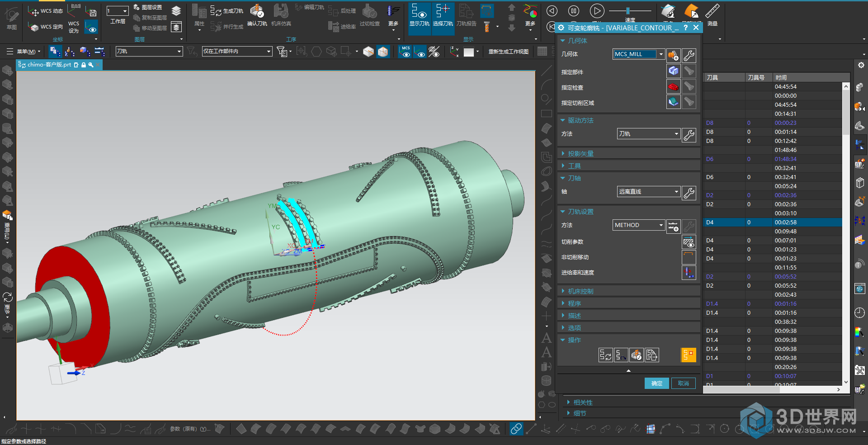Open the Non Cutting Moves (非切削移动) icon

click(x=689, y=257)
